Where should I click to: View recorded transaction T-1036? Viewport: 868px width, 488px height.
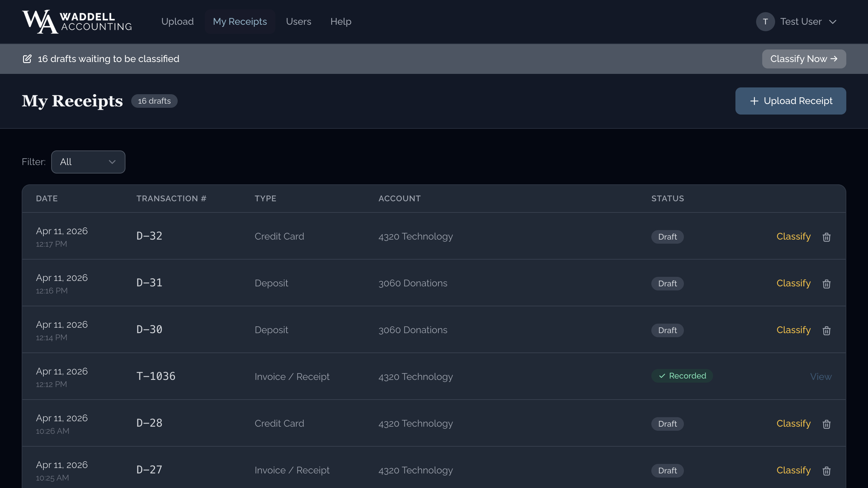[x=821, y=377]
